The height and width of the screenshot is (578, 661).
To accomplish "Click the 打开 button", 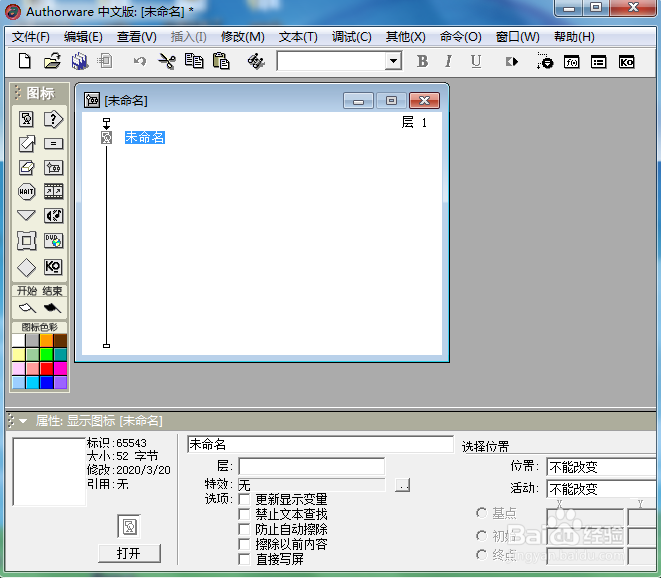I will click(x=129, y=553).
